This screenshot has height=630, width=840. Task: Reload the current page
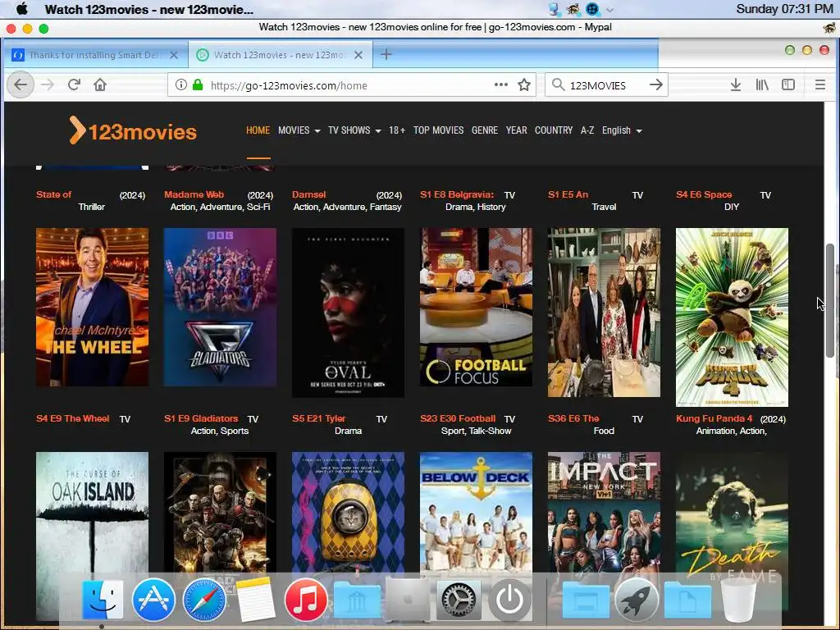74,84
